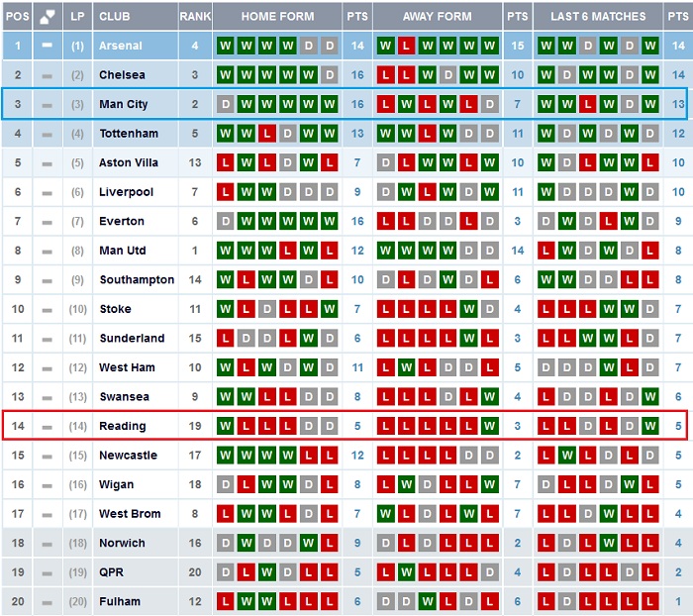Click Liverpool last position (6) cell
This screenshot has width=693, height=616.
tap(77, 192)
